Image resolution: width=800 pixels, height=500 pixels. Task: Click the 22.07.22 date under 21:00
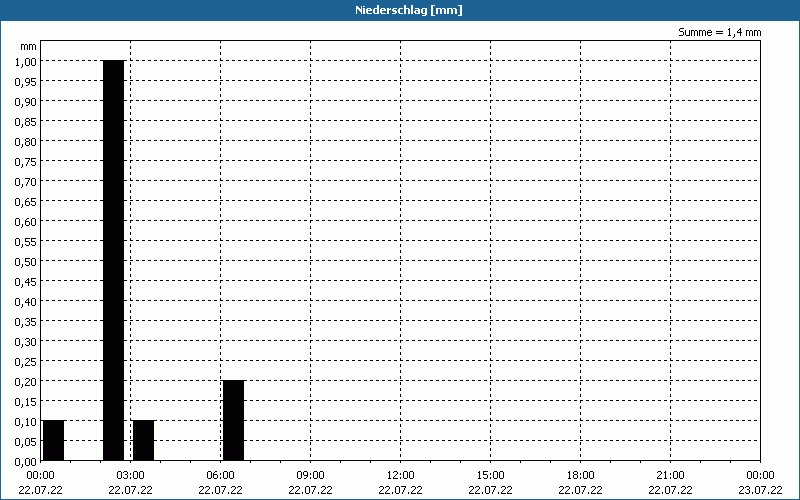pyautogui.click(x=670, y=490)
